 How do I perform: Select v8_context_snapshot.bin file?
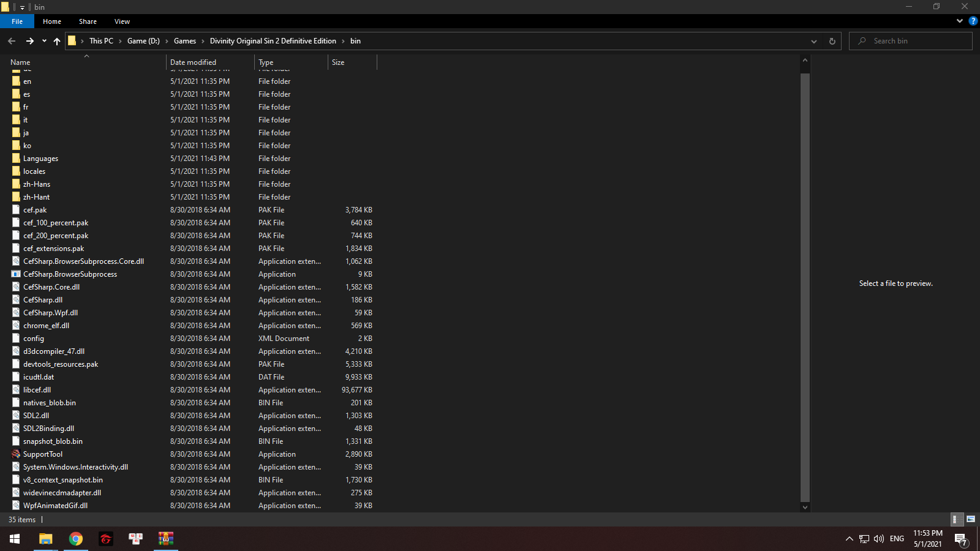click(63, 480)
